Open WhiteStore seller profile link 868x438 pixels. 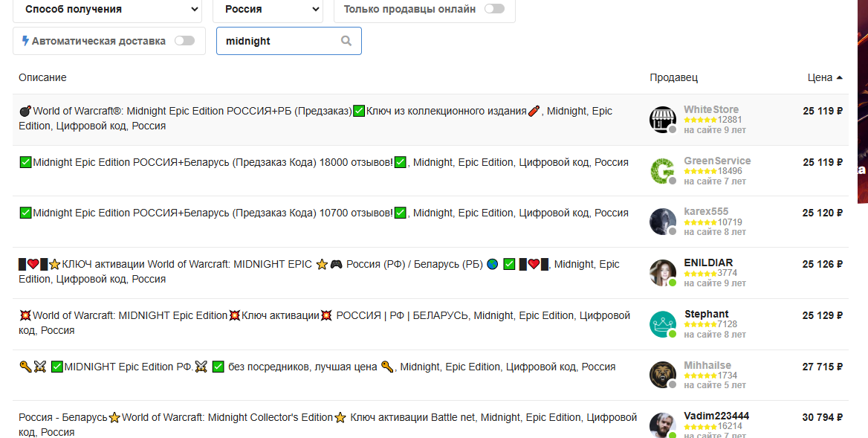[x=710, y=109]
